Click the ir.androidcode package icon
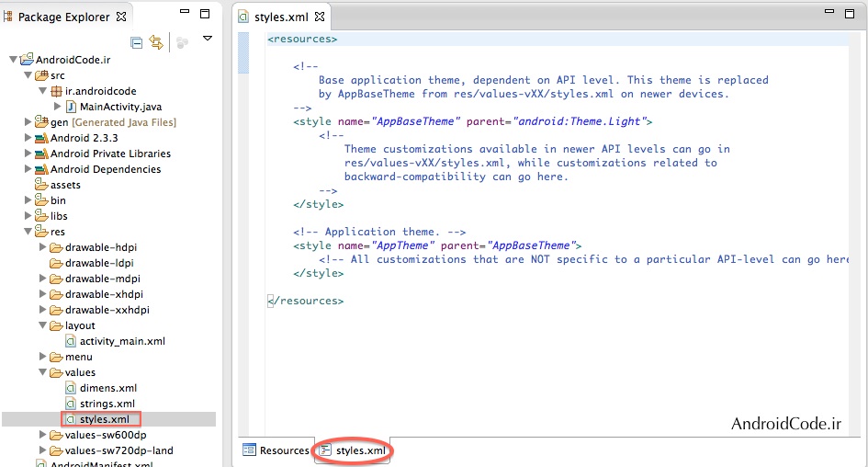This screenshot has height=467, width=868. click(x=56, y=91)
